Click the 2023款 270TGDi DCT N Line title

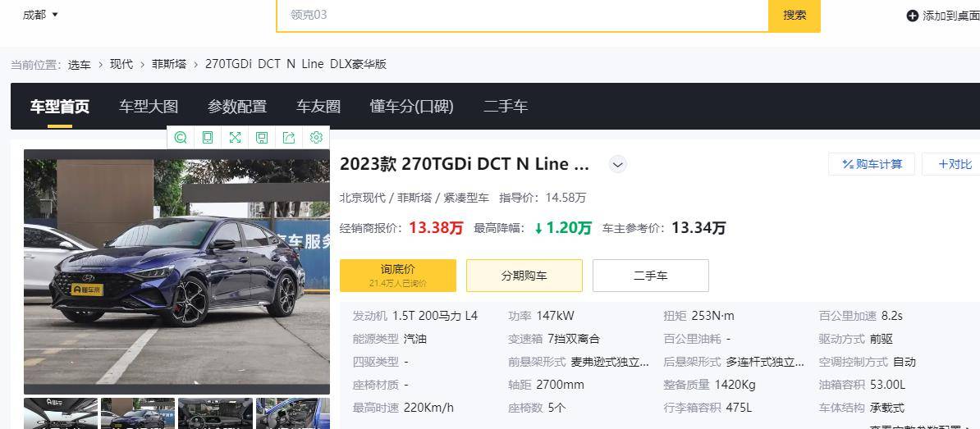tap(465, 164)
